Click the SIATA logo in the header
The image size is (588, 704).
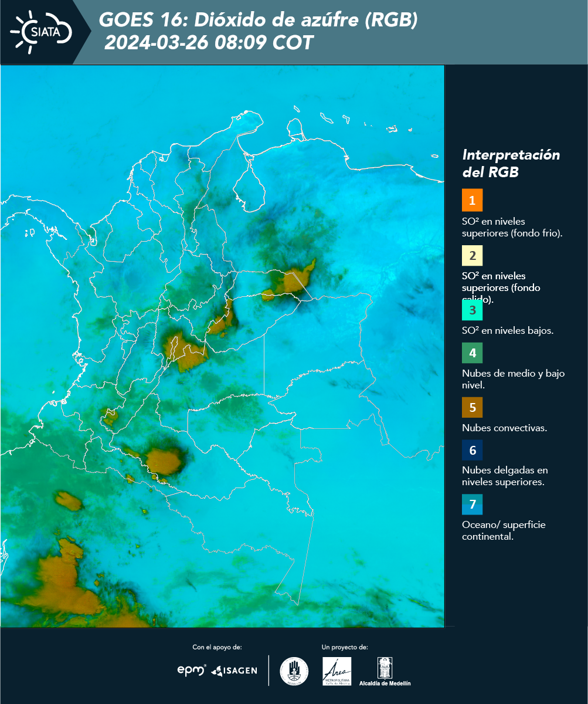point(42,32)
